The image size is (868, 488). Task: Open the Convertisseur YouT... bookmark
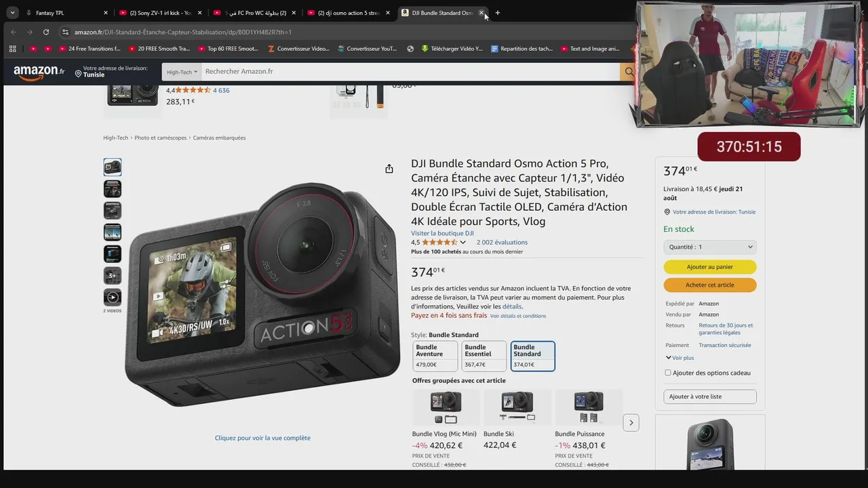click(x=367, y=49)
